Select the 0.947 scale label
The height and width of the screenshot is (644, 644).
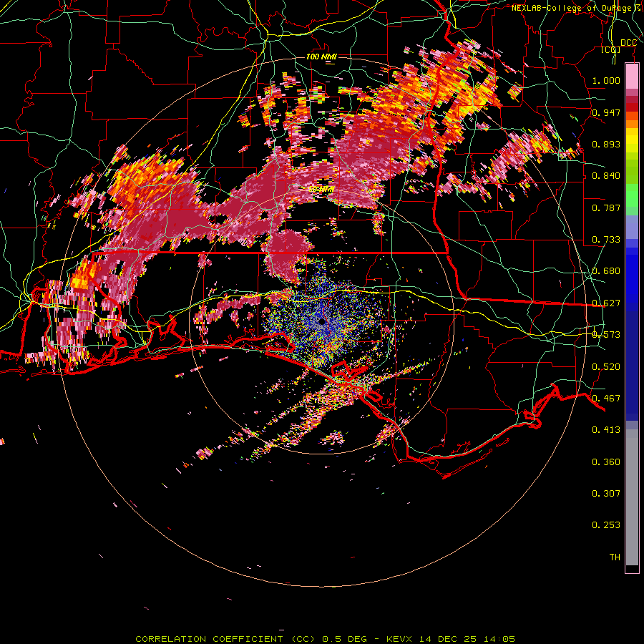point(606,112)
